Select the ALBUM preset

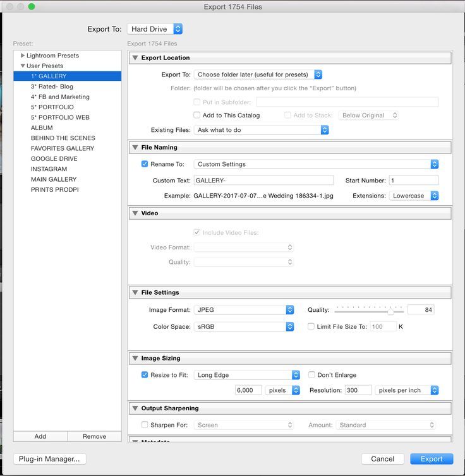coord(68,128)
